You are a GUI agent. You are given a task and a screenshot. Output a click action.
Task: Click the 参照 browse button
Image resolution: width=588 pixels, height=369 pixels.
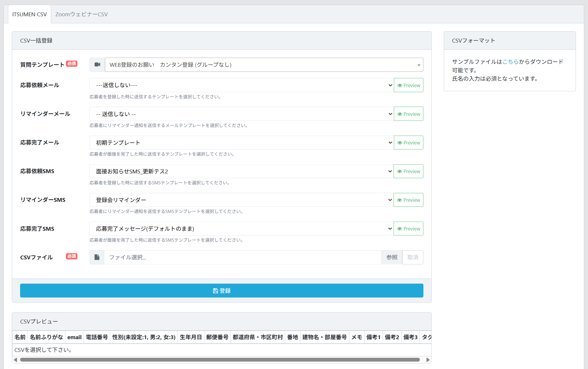[x=392, y=257]
